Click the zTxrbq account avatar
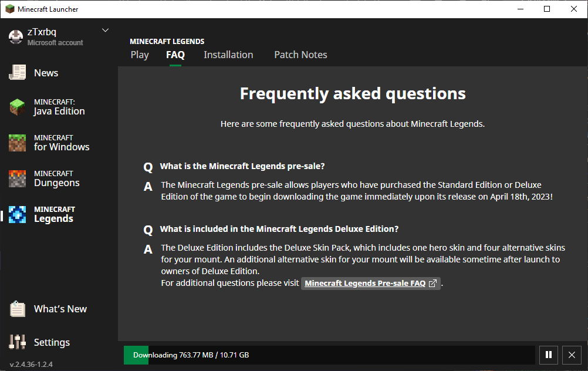This screenshot has height=371, width=588. click(16, 36)
